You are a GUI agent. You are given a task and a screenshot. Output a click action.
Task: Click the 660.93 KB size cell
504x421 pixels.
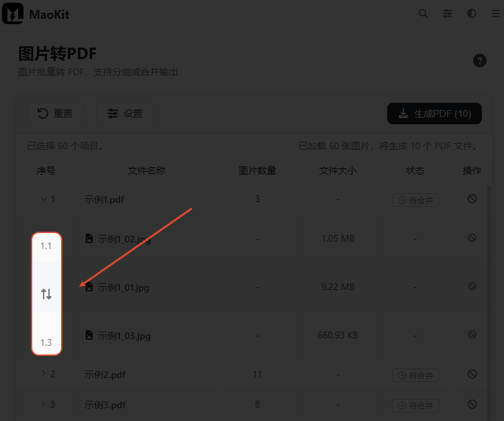click(x=338, y=335)
